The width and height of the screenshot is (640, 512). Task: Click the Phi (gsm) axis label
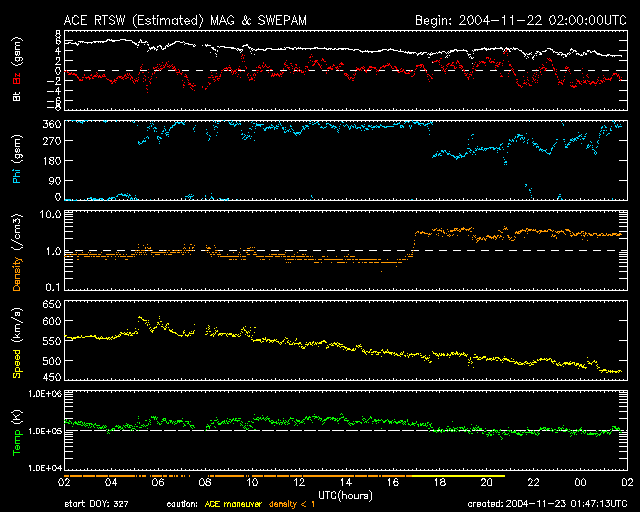click(x=17, y=160)
